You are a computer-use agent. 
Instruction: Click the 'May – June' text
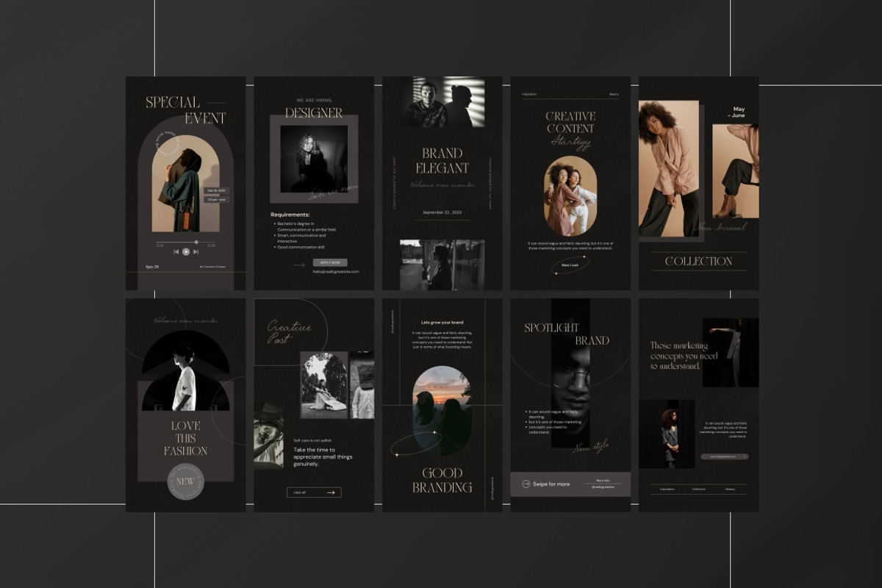pyautogui.click(x=736, y=112)
